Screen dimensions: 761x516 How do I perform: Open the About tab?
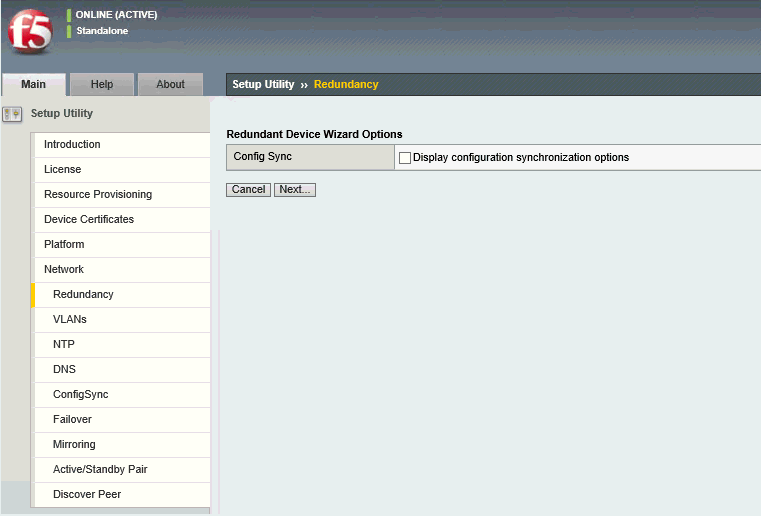(x=170, y=85)
